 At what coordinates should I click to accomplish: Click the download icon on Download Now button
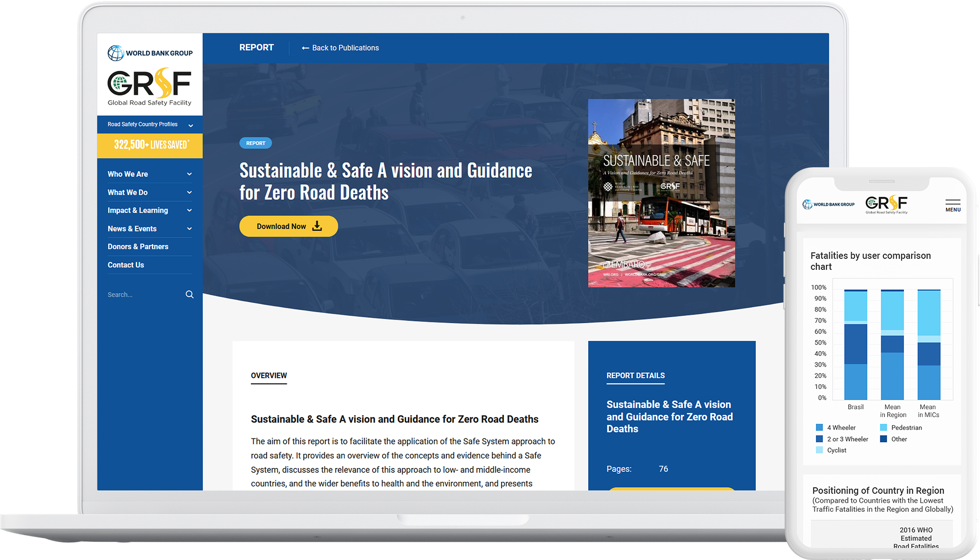(317, 226)
